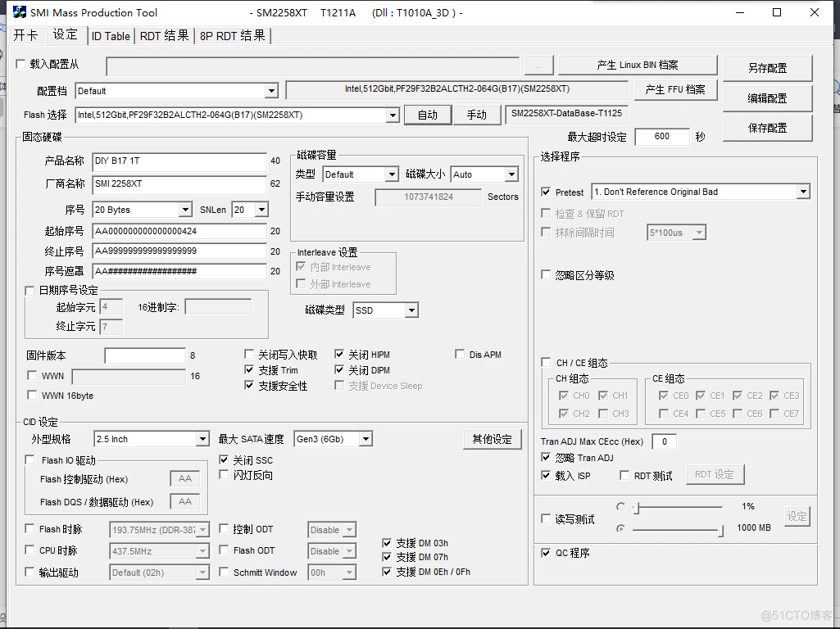Enable the 控制 ODT checkbox
Image resolution: width=840 pixels, height=629 pixels.
pyautogui.click(x=224, y=529)
